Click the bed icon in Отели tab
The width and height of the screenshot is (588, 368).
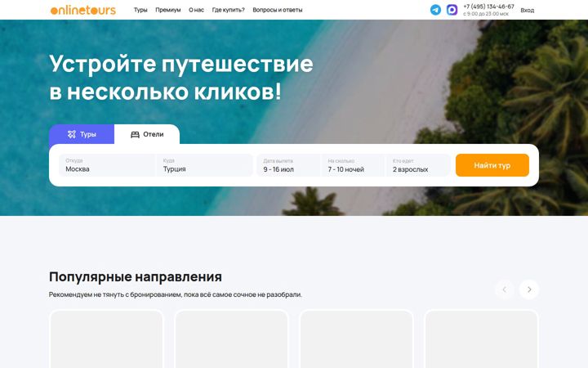coord(135,134)
